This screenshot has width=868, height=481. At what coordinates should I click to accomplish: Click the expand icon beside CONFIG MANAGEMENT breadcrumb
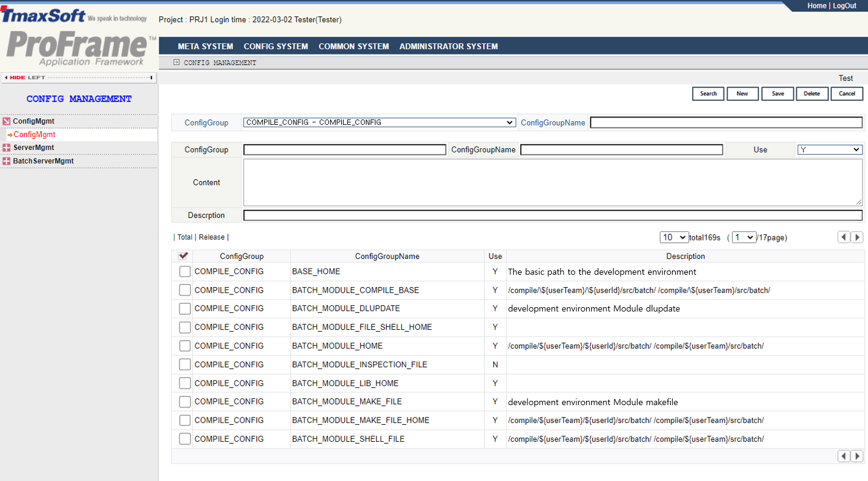tap(176, 62)
